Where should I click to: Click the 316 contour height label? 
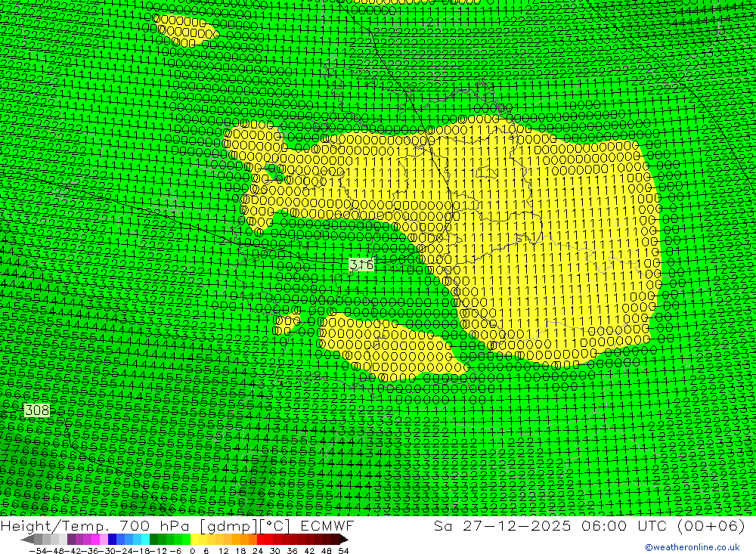coord(361,264)
